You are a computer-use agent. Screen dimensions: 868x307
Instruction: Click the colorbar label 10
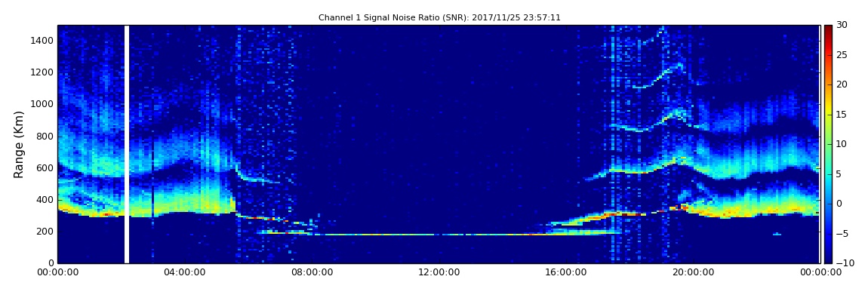pyautogui.click(x=842, y=144)
